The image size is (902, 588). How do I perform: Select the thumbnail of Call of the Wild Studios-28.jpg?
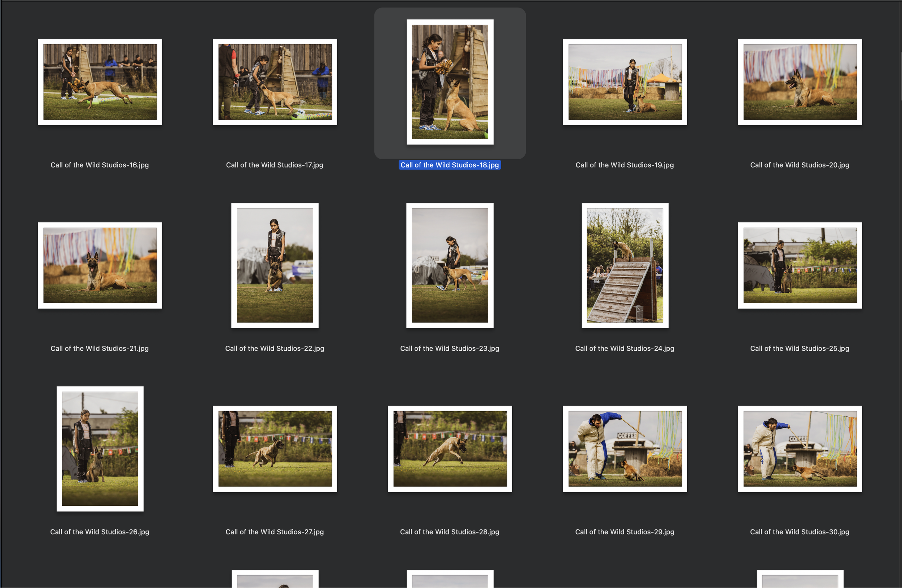(x=450, y=449)
